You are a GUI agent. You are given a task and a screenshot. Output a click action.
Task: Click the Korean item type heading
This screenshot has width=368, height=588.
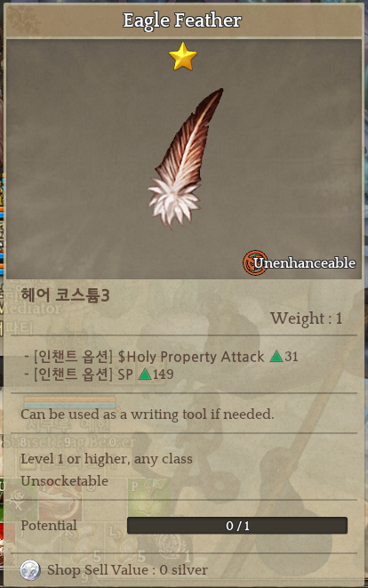[x=65, y=295]
